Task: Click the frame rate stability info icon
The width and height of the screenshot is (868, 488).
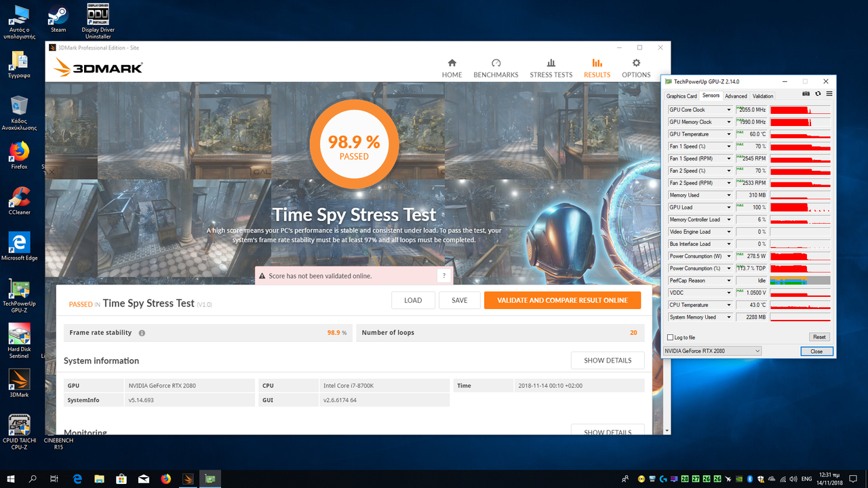Action: [142, 333]
